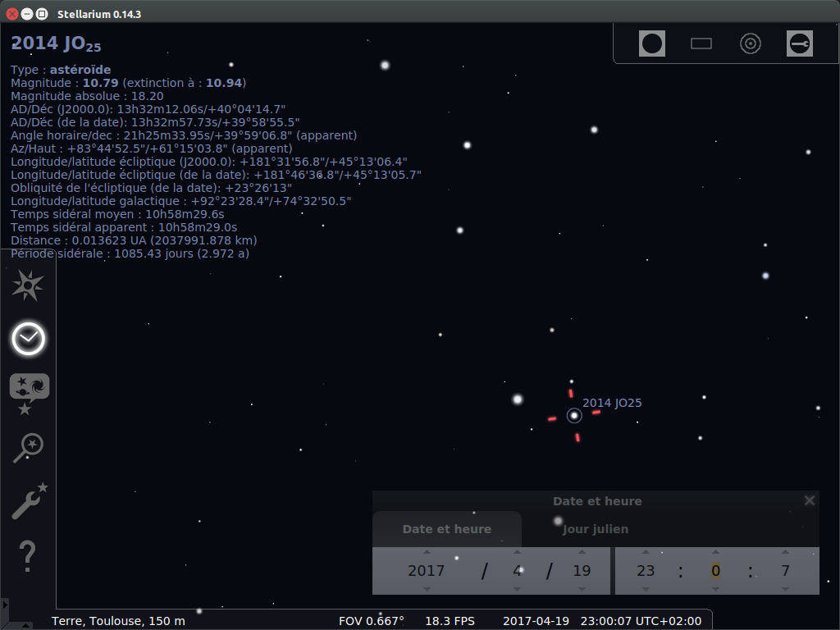The width and height of the screenshot is (840, 630).
Task: Toggle the Date/time clock icon
Action: [x=28, y=339]
